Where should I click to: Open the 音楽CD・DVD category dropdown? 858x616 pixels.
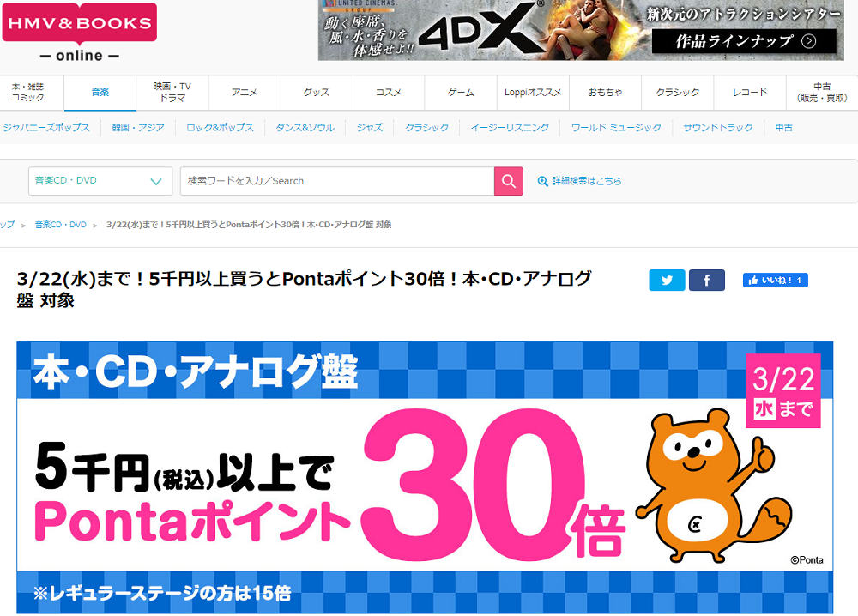point(100,181)
